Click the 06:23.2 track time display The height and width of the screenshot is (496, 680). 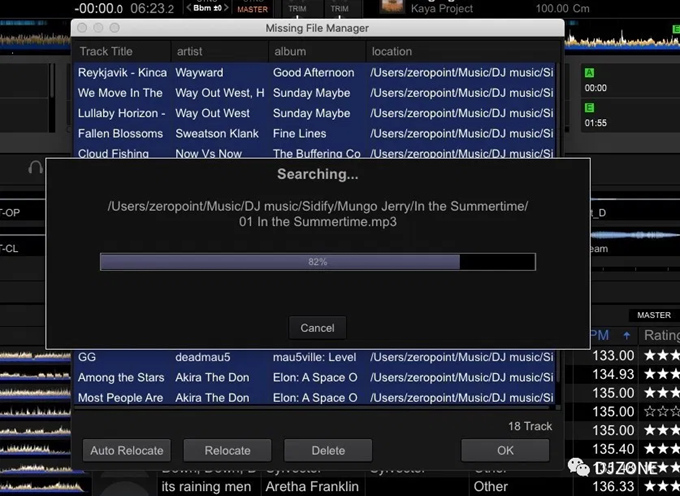click(152, 8)
